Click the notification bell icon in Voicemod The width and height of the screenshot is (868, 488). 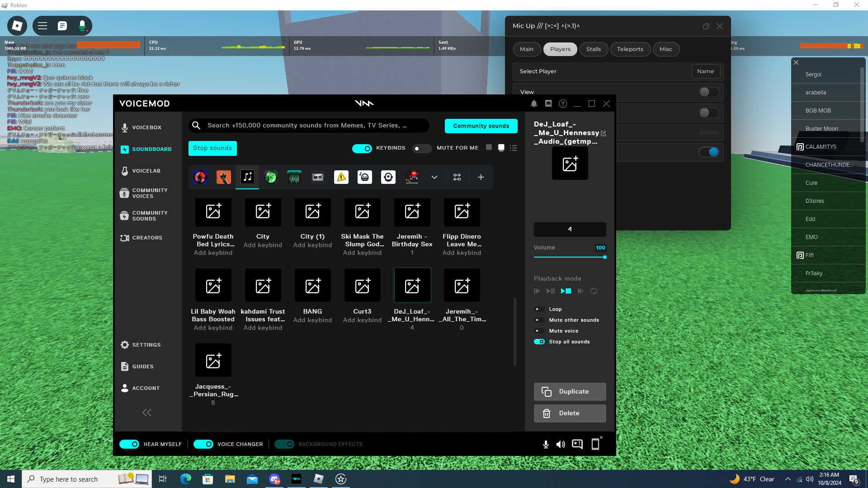coord(534,103)
